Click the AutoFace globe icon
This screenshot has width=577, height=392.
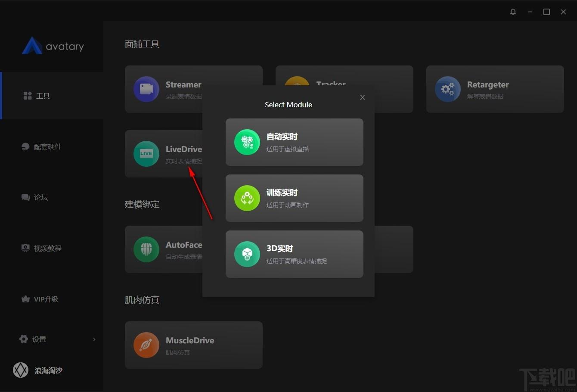click(x=146, y=249)
